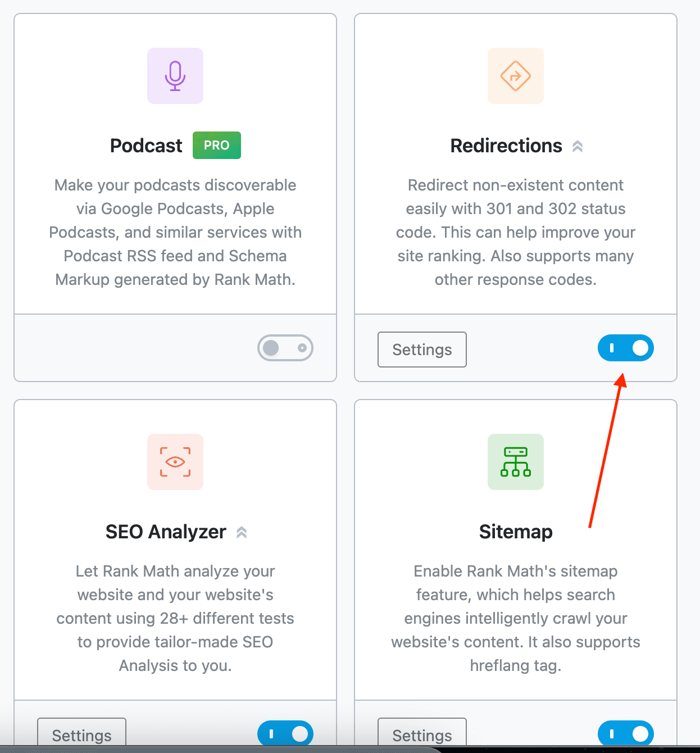Image resolution: width=700 pixels, height=753 pixels.
Task: Click the Redirections description text
Action: [516, 232]
